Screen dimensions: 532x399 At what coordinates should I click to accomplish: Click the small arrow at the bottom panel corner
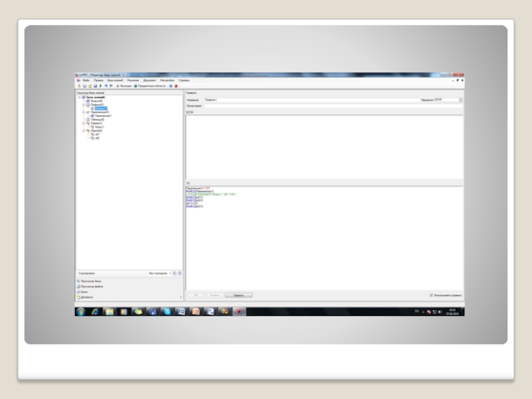tap(180, 297)
